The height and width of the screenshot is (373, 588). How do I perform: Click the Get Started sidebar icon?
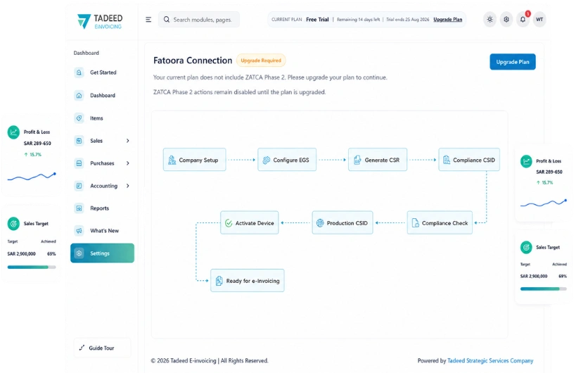(79, 72)
